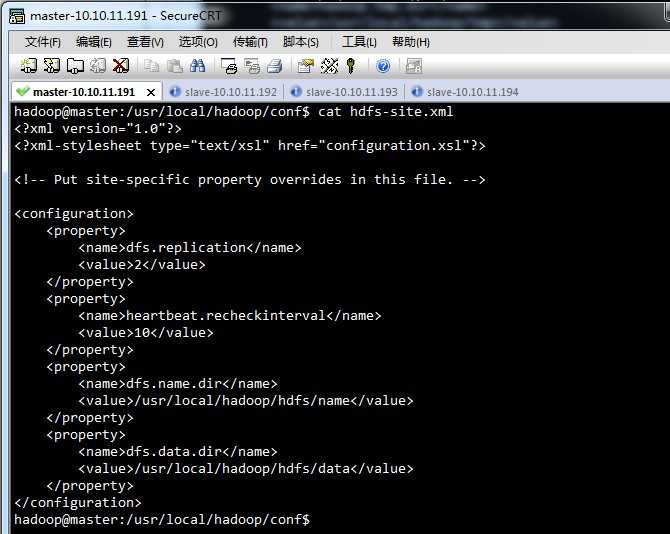Click the status icon on slave-10.10.11.192 tab
Screen dimensions: 670x534
(x=175, y=91)
